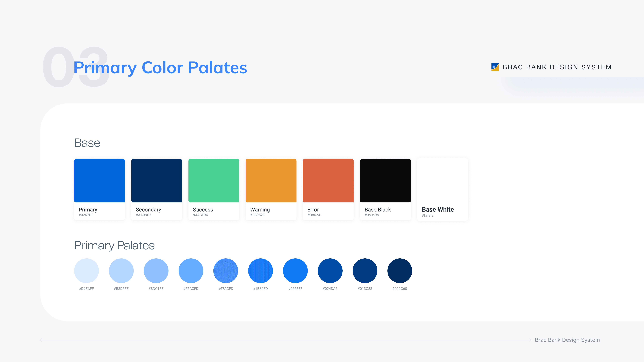Pick the #024DA6 palette circle

(330, 271)
